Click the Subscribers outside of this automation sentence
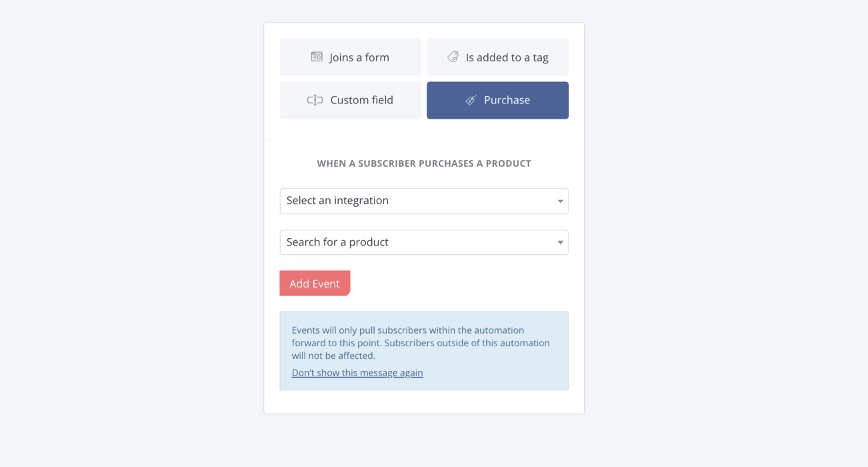The image size is (868, 467). pos(421,350)
